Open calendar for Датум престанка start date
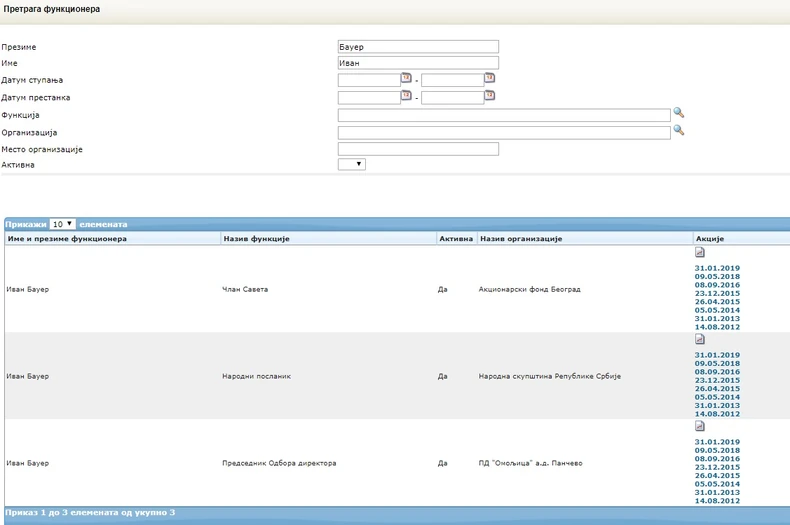Image resolution: width=790 pixels, height=525 pixels. pos(406,96)
